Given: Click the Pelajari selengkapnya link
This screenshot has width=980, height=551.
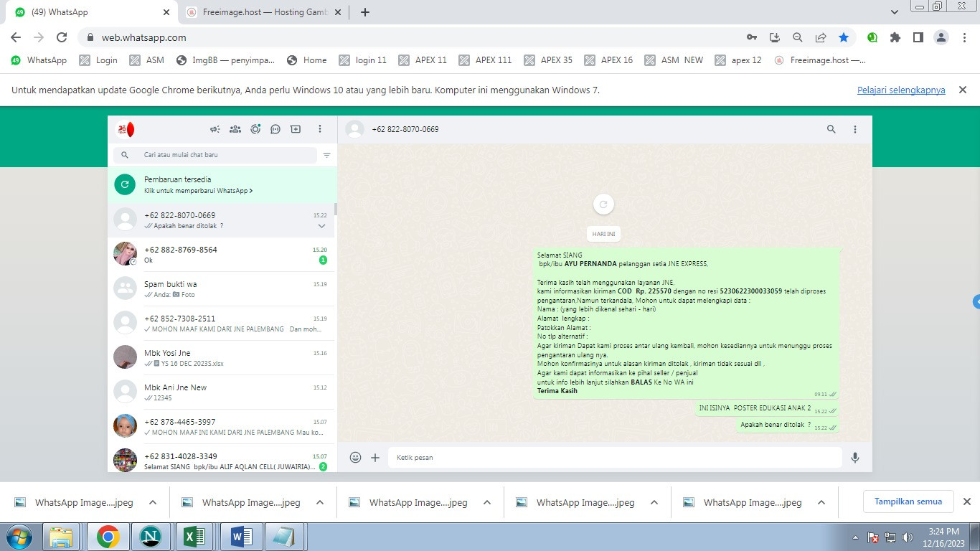Looking at the screenshot, I should pyautogui.click(x=901, y=90).
